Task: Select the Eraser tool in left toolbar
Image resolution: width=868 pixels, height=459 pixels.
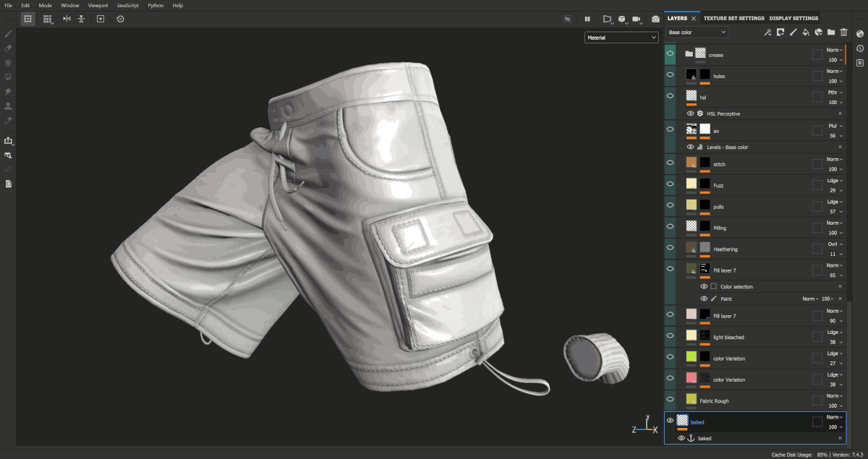Action: pos(8,48)
